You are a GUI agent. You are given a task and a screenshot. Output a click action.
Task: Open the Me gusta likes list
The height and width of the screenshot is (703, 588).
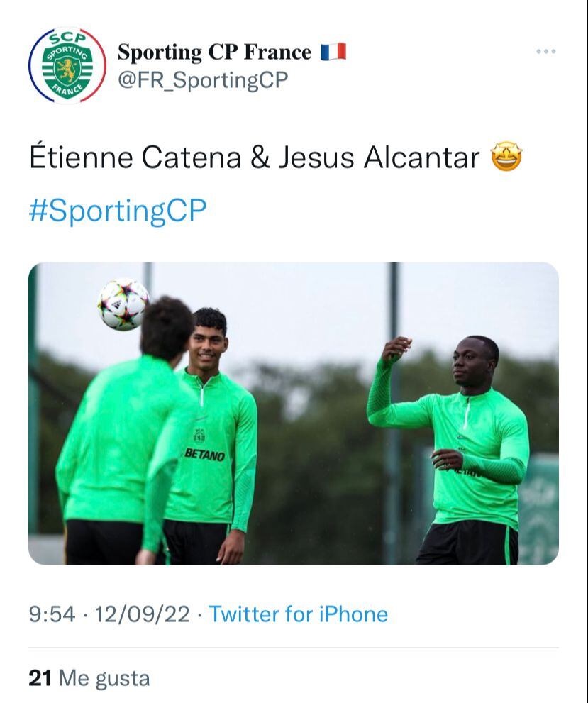pos(104,678)
